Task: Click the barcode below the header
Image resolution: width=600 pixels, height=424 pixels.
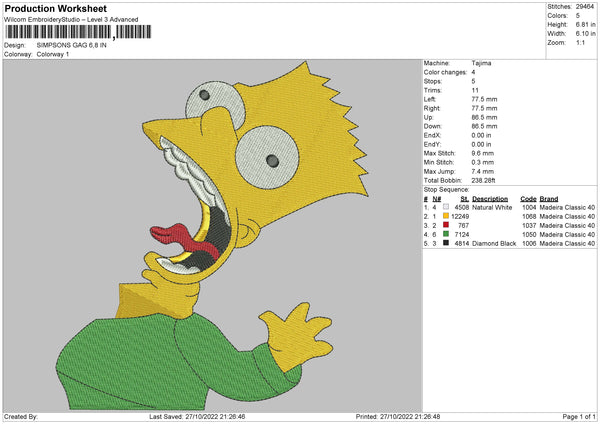Action: pos(78,32)
